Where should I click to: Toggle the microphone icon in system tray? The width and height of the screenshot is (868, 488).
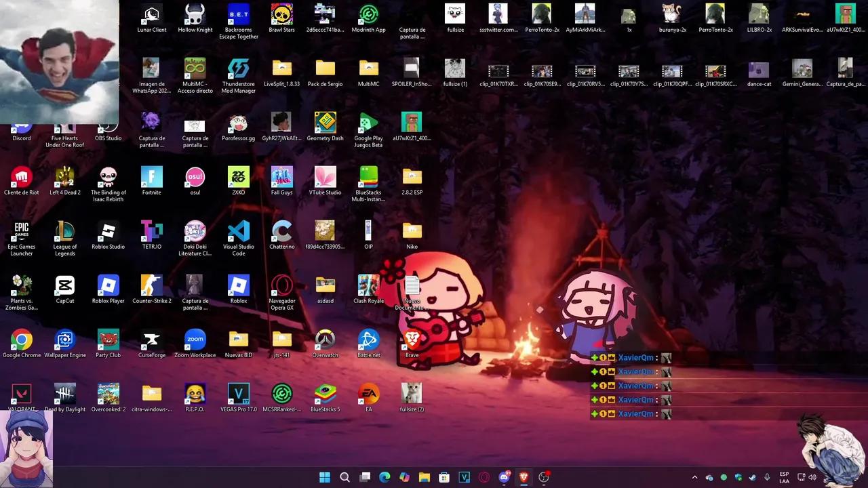(767, 477)
